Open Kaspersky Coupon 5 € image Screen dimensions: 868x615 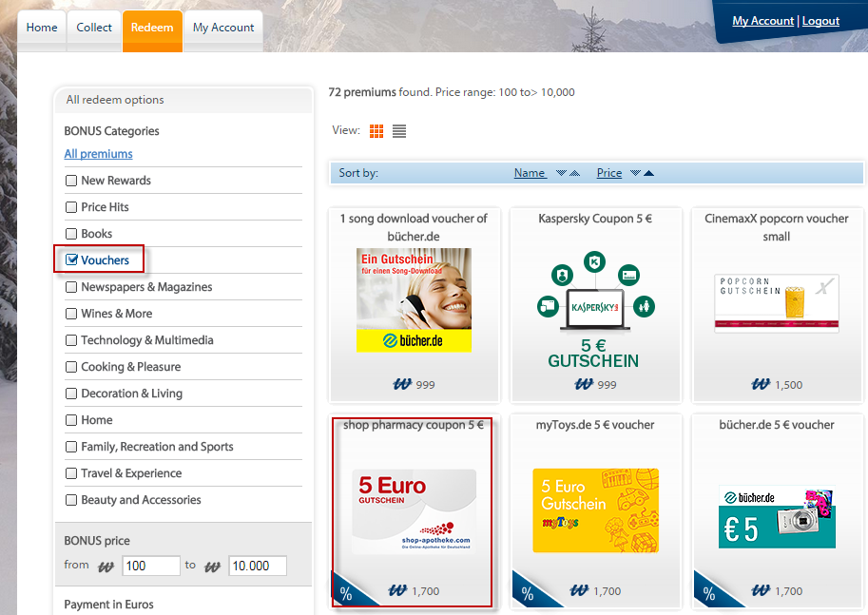596,310
